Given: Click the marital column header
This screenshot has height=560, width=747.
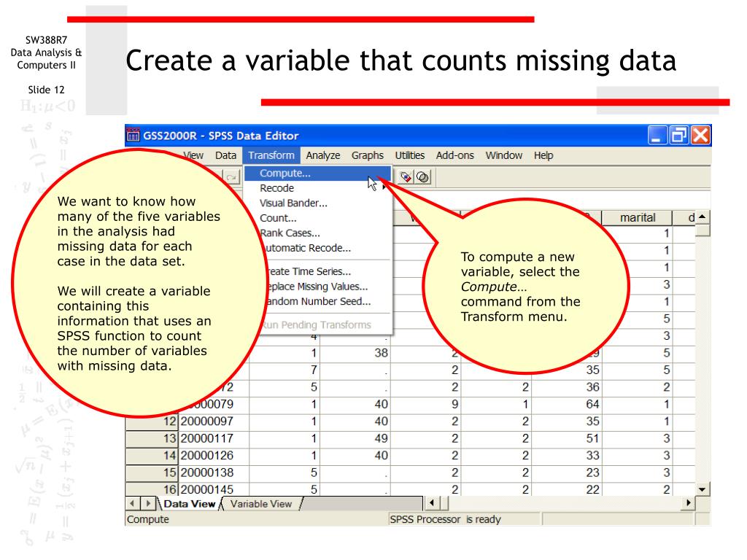Looking at the screenshot, I should (x=638, y=217).
